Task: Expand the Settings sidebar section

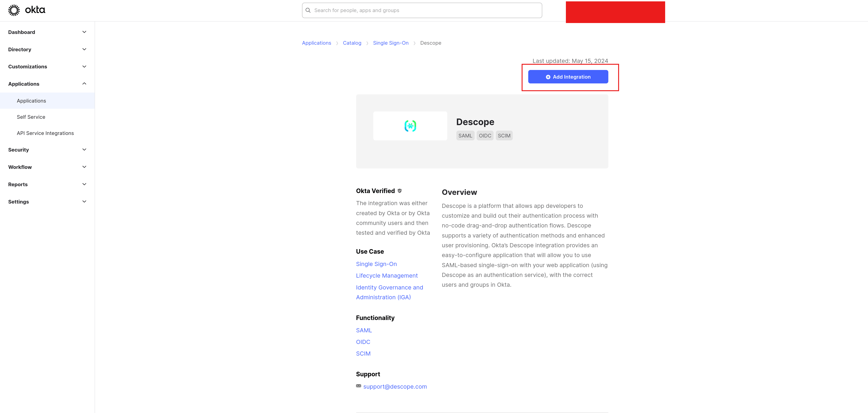Action: pos(84,202)
